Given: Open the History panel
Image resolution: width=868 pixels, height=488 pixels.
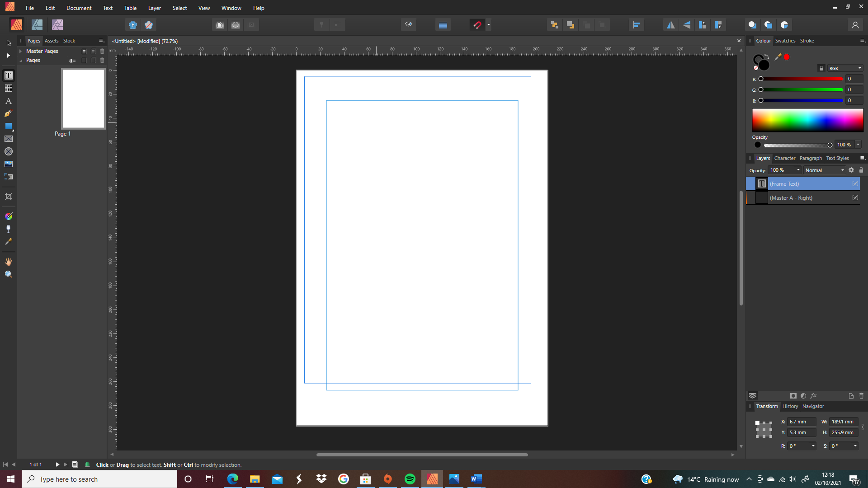Looking at the screenshot, I should coord(790,406).
